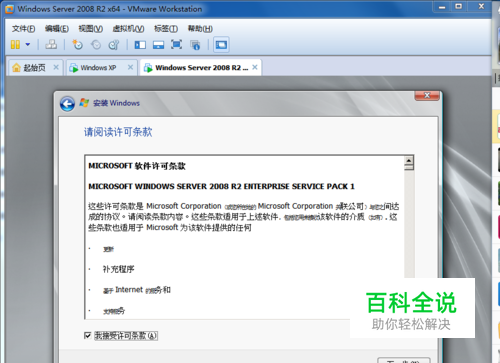This screenshot has width=500, height=363.
Task: Take a snapshot of the virtual machine
Action: click(77, 44)
